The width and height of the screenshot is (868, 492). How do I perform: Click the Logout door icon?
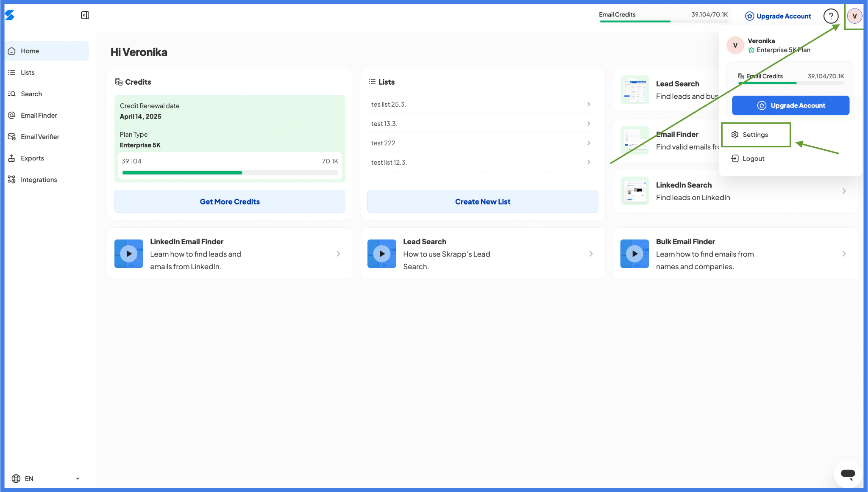[735, 159]
